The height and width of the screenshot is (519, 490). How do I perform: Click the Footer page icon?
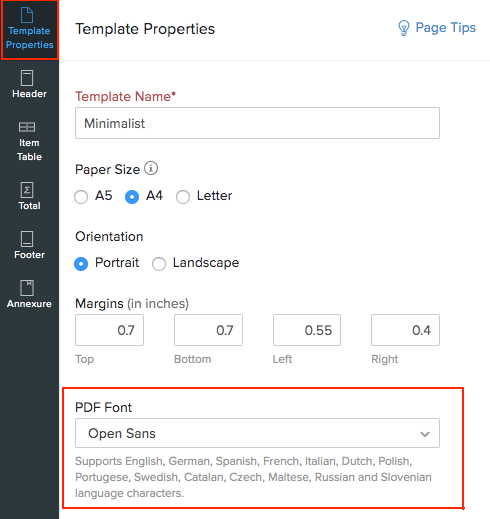coord(27,239)
